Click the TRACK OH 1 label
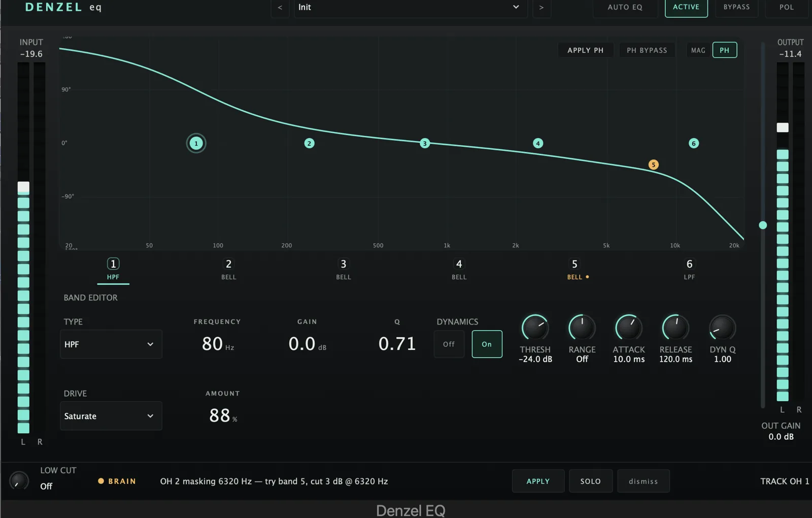The image size is (812, 518). pos(785,481)
